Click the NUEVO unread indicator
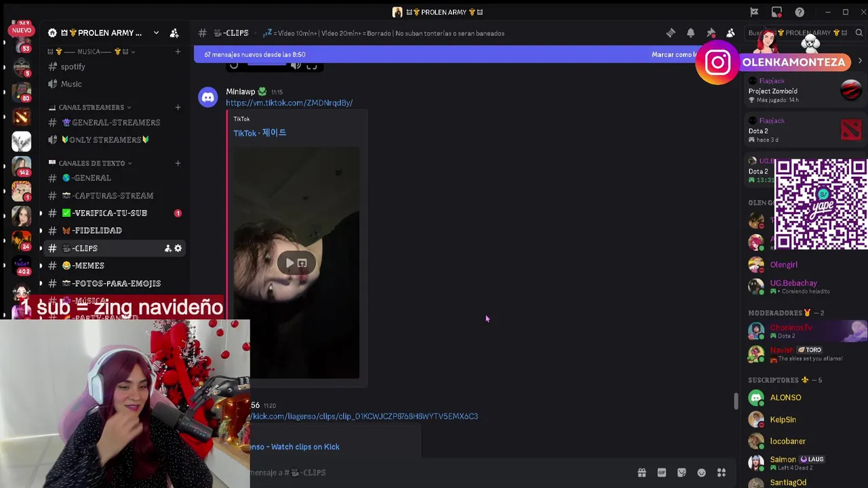 coord(22,30)
